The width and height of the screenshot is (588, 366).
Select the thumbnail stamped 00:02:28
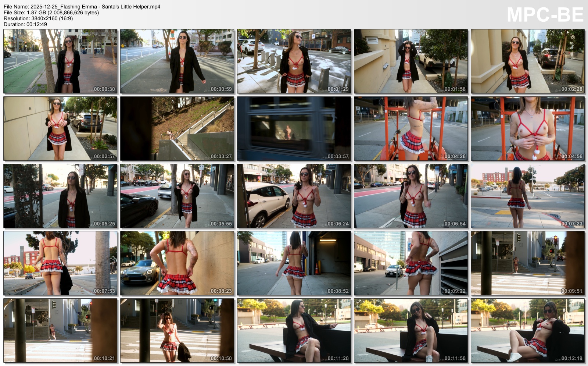pos(528,61)
